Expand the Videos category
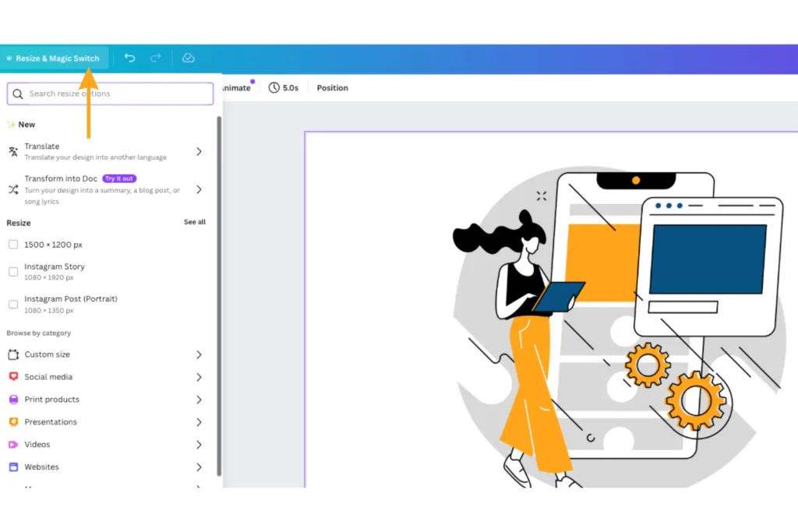This screenshot has height=532, width=798. click(x=199, y=444)
